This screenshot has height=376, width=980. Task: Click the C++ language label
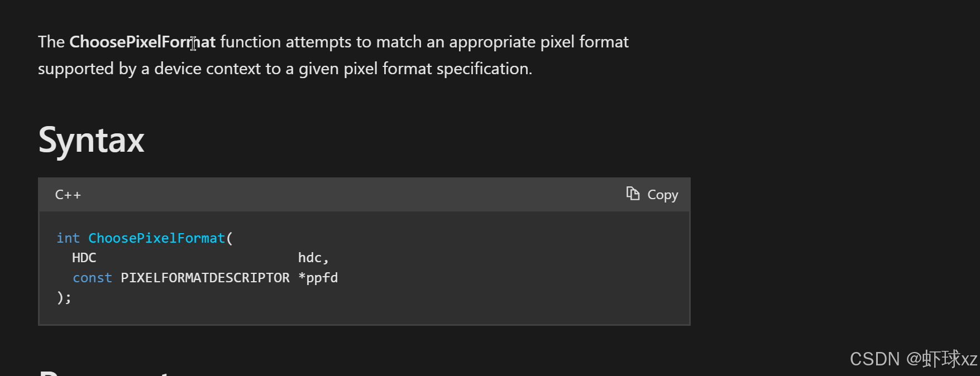tap(68, 195)
